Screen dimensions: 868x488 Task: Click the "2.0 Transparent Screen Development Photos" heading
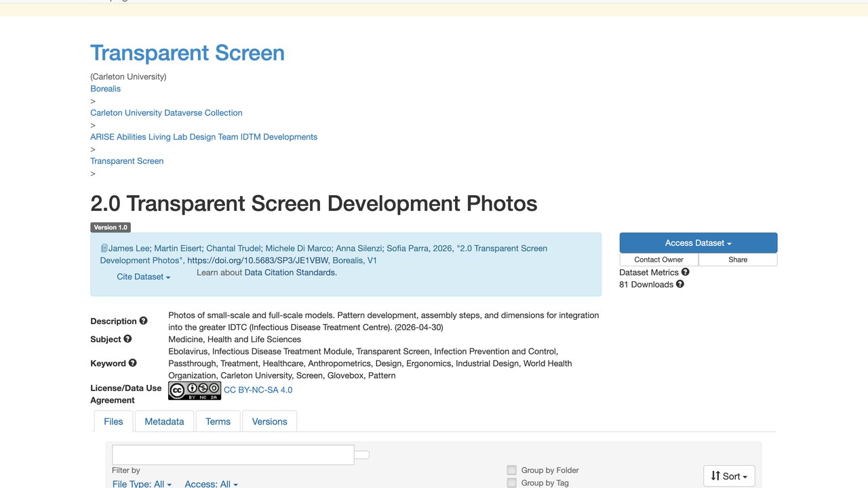[314, 203]
